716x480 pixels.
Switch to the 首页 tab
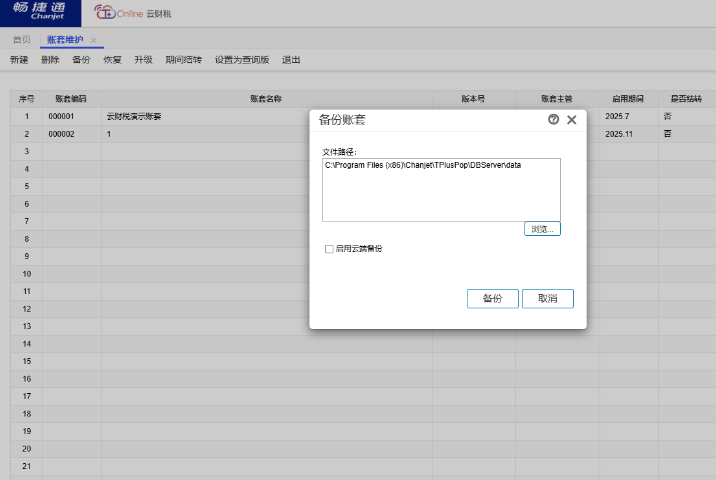point(21,40)
